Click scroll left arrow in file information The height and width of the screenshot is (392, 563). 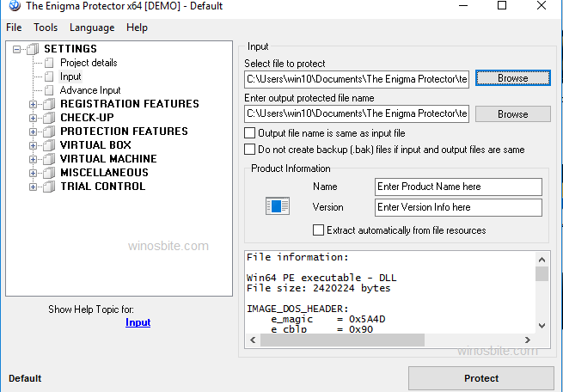(x=253, y=340)
